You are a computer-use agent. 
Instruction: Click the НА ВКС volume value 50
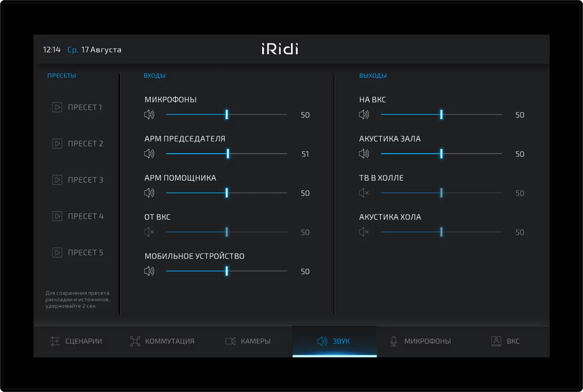click(519, 115)
